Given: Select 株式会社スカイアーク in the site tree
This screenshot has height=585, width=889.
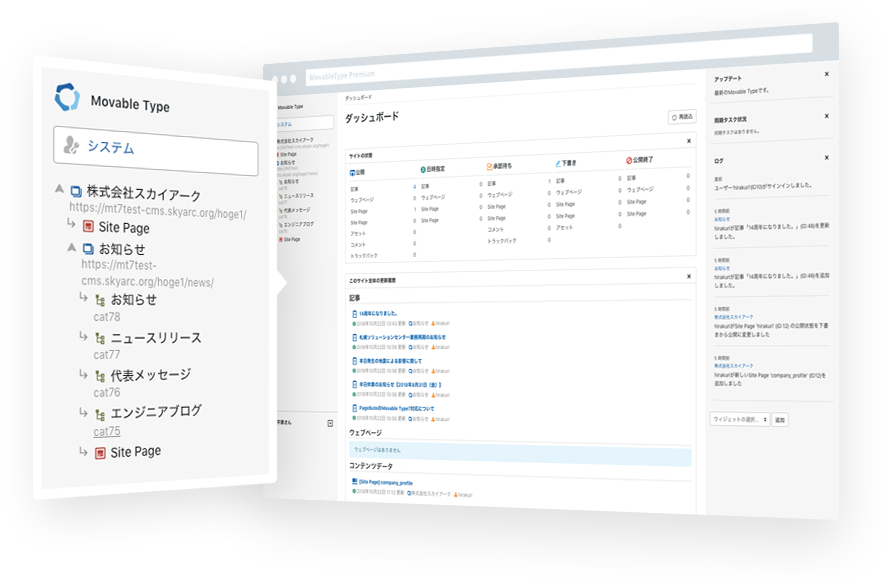Looking at the screenshot, I should coord(143,194).
